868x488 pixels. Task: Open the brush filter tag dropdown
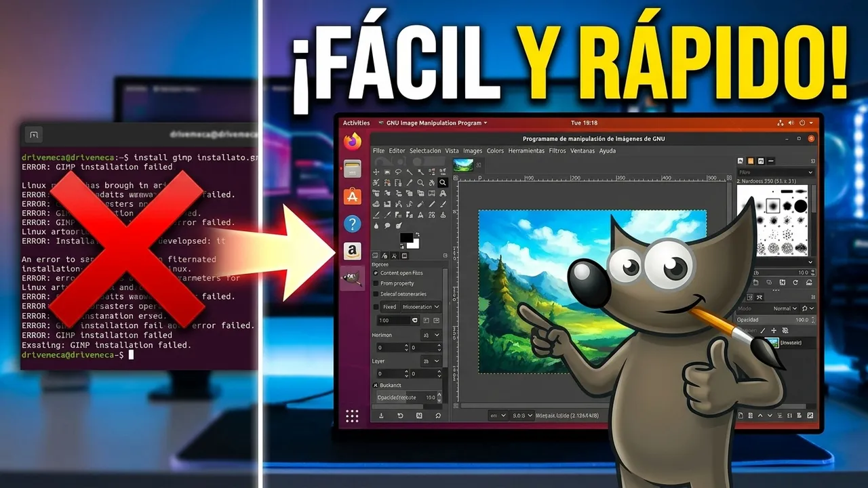pyautogui.click(x=810, y=172)
